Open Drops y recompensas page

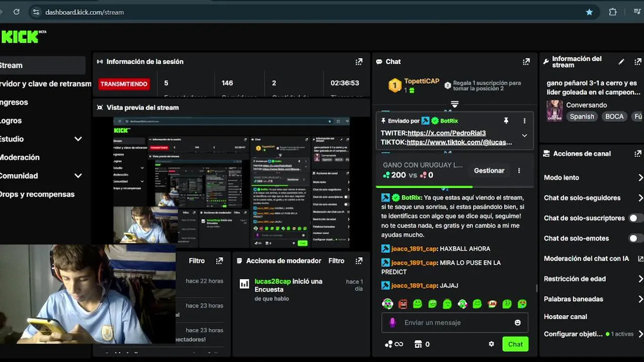(37, 194)
